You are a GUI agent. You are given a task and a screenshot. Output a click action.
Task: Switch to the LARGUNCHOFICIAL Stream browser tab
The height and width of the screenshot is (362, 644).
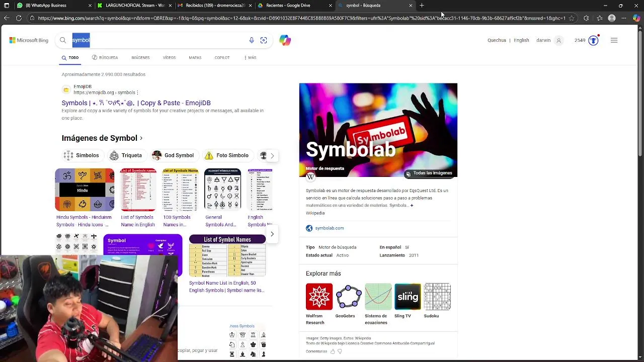(x=135, y=6)
